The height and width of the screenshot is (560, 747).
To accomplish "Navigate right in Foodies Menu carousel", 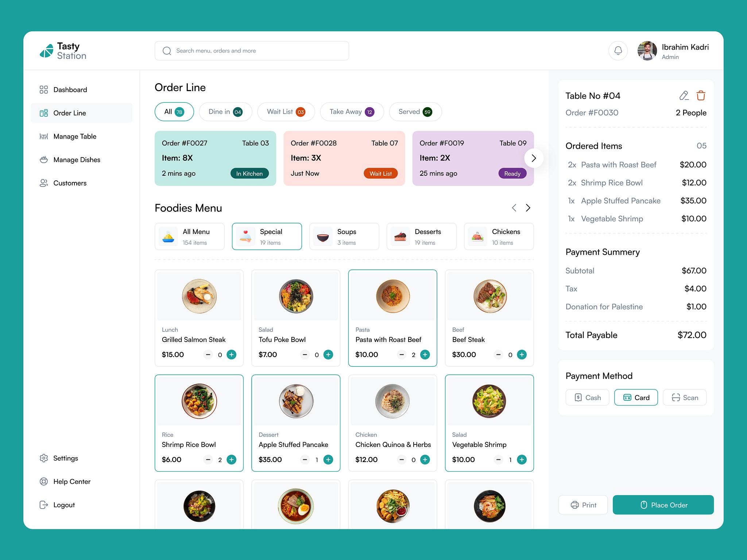I will coord(529,207).
